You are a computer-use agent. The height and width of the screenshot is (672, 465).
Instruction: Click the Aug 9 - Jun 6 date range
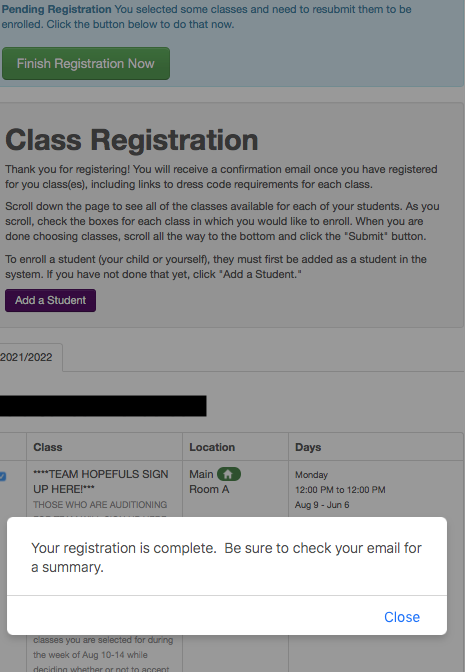click(x=322, y=504)
